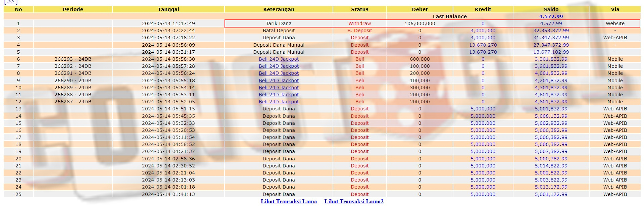Click the Status column header
The image size is (644, 206).
click(359, 9)
